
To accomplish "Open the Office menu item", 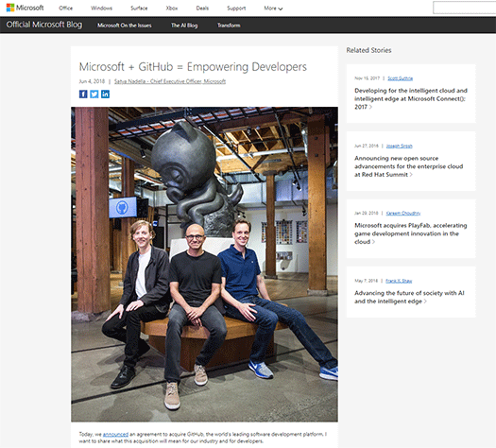I will coord(66,9).
